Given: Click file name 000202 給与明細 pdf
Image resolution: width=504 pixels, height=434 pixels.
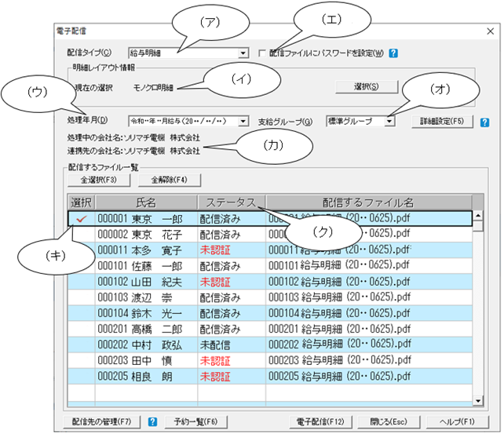Looking at the screenshot, I should (340, 344).
